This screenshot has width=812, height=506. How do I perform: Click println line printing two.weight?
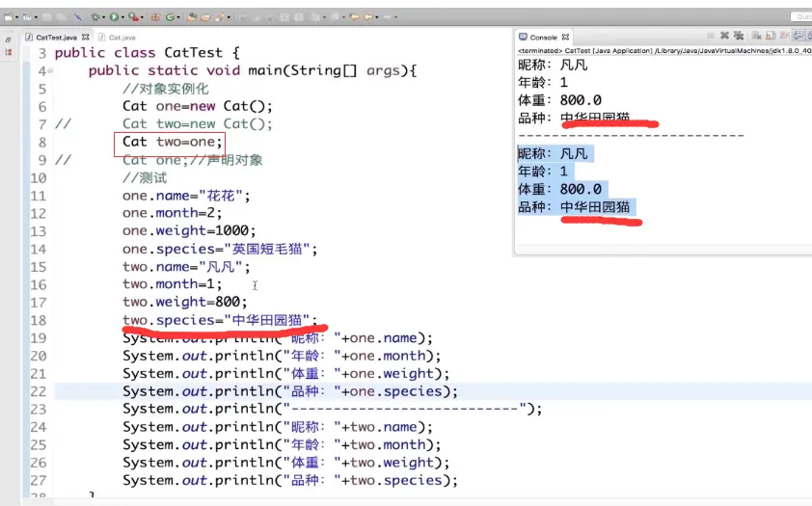(x=286, y=463)
